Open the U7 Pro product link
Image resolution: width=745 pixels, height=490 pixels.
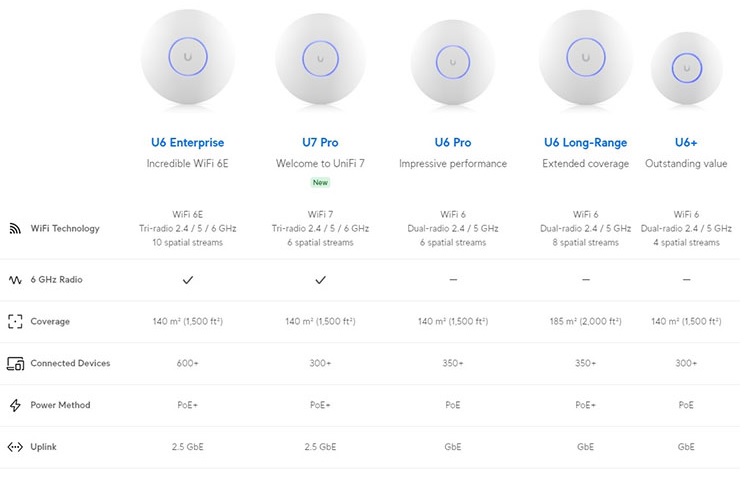tap(320, 143)
